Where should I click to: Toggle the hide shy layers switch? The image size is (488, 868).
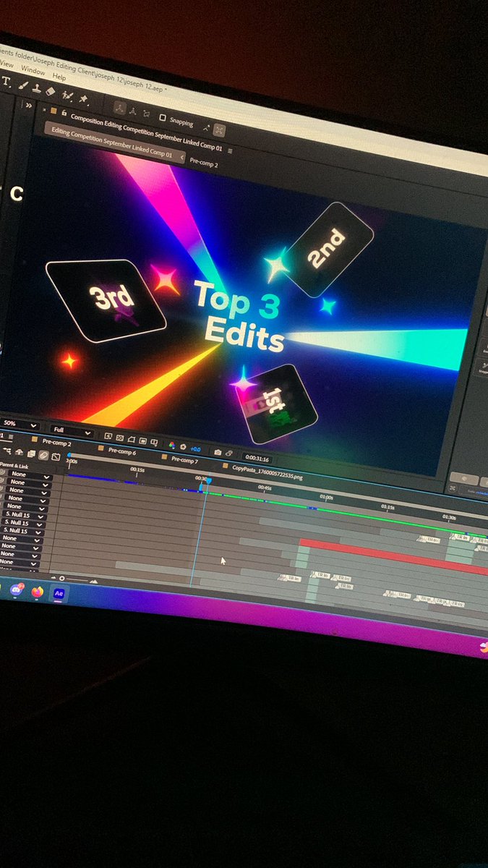tap(20, 451)
